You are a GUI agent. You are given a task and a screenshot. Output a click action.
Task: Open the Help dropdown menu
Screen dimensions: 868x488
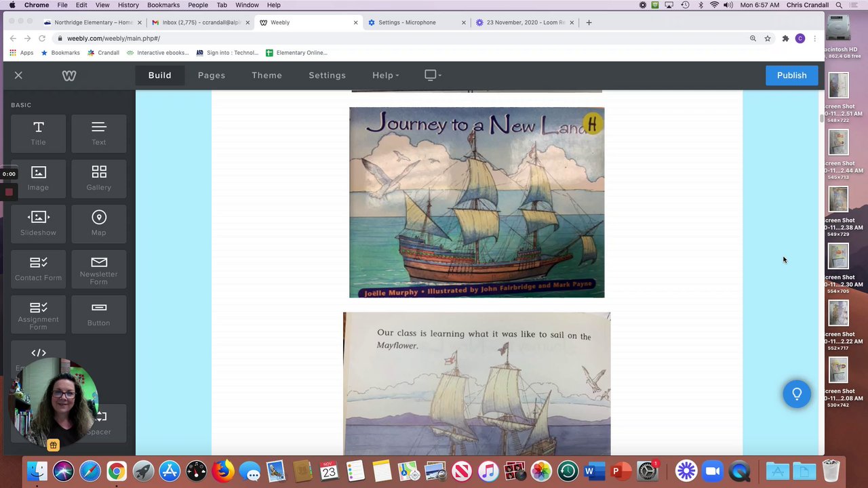point(385,75)
